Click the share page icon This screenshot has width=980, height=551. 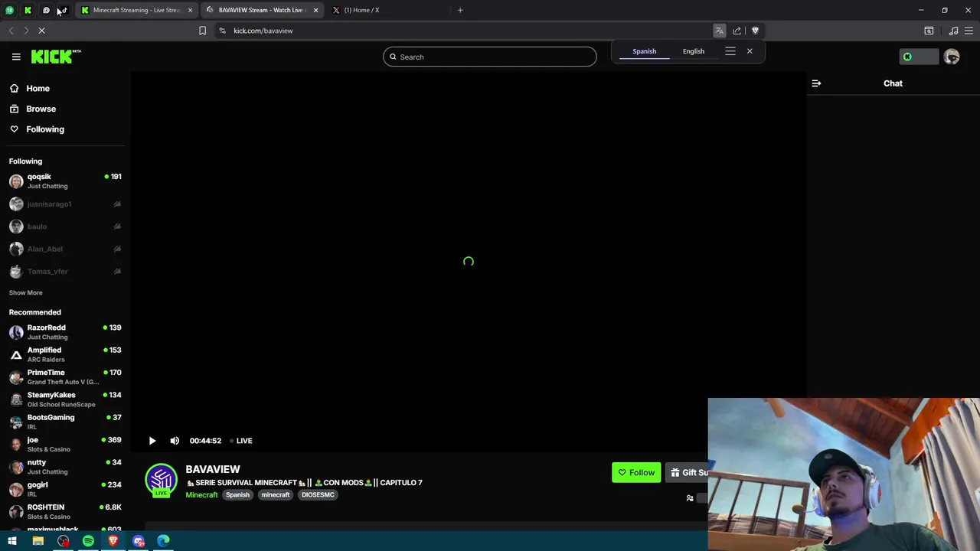pyautogui.click(x=737, y=31)
